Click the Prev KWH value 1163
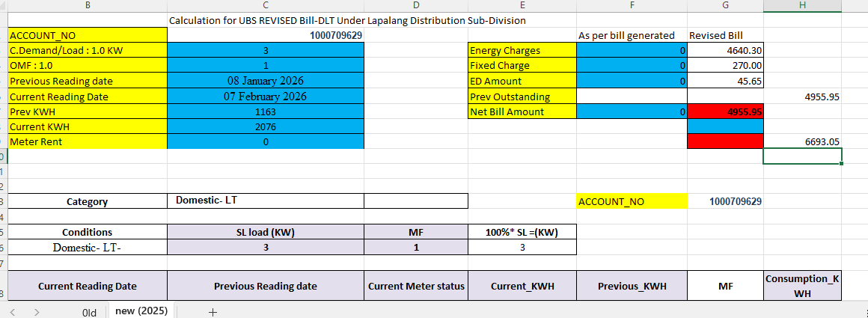Viewport: 868px width, 318px height. [x=266, y=111]
